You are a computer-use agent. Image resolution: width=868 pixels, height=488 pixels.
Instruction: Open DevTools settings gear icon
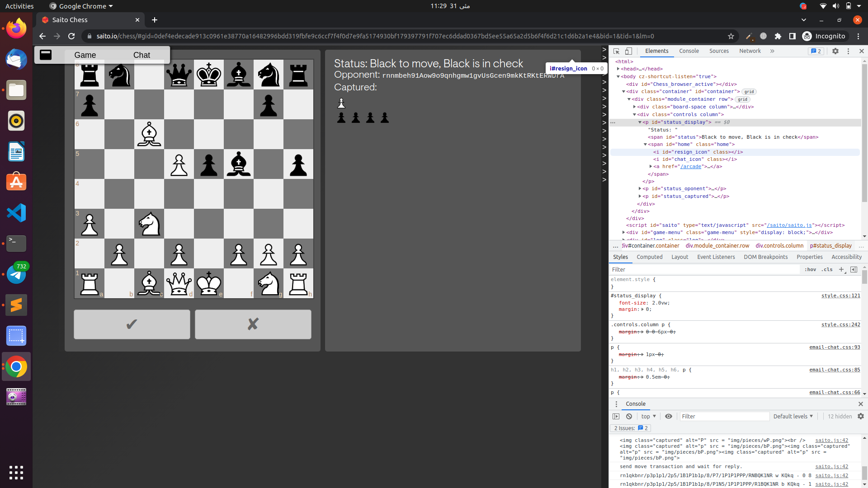(x=835, y=51)
